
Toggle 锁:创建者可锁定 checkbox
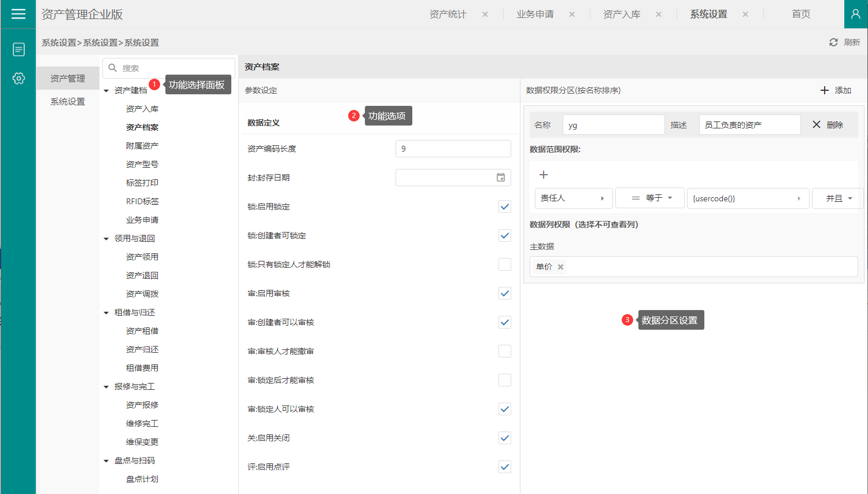coord(505,235)
